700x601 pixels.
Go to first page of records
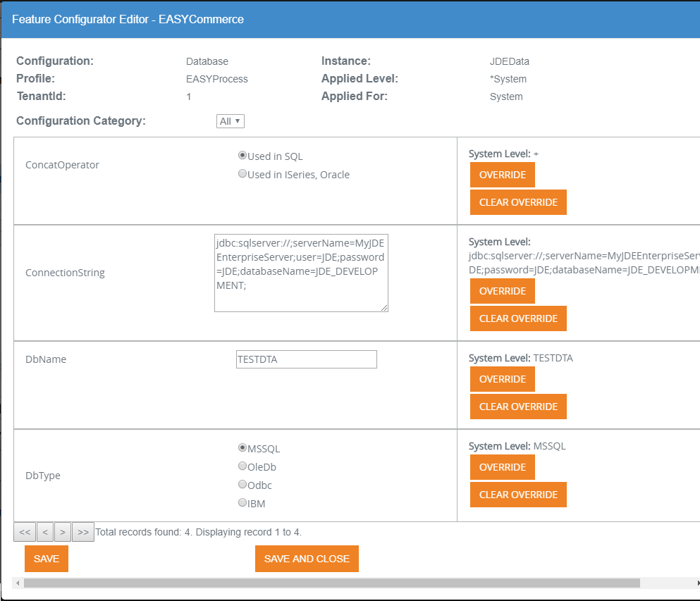[25, 532]
